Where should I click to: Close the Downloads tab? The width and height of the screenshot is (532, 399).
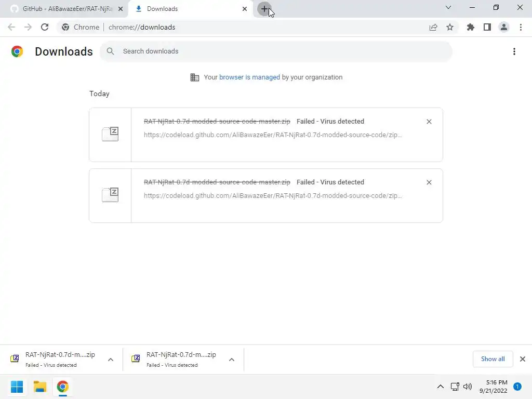coord(245,9)
